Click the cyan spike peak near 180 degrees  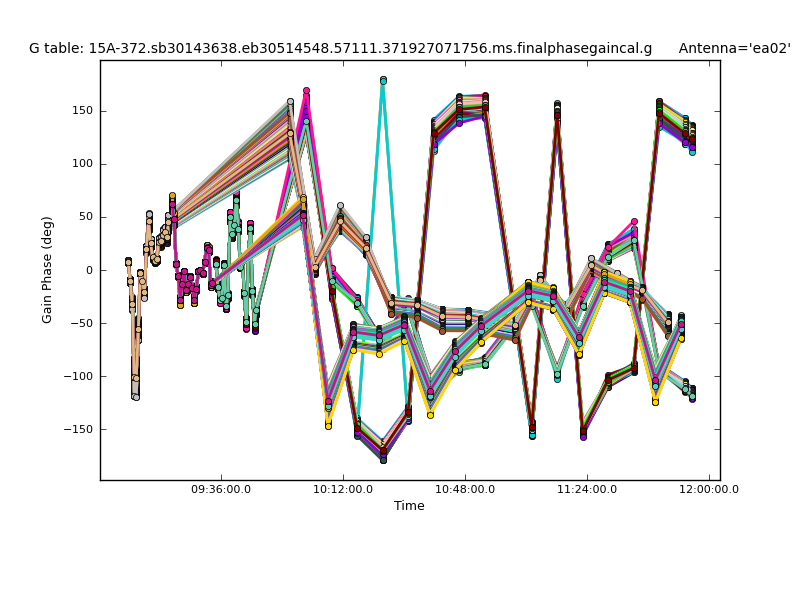[383, 80]
